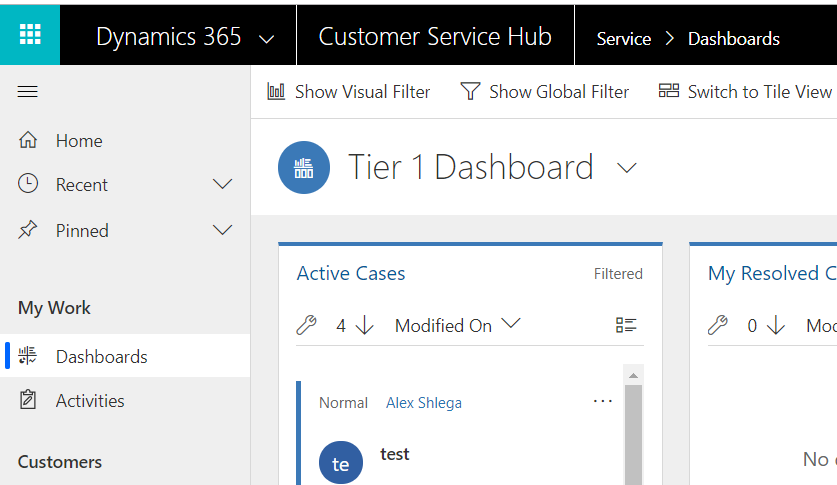This screenshot has height=485, width=837.
Task: Open Dashboards in the My Work section
Action: [125, 356]
